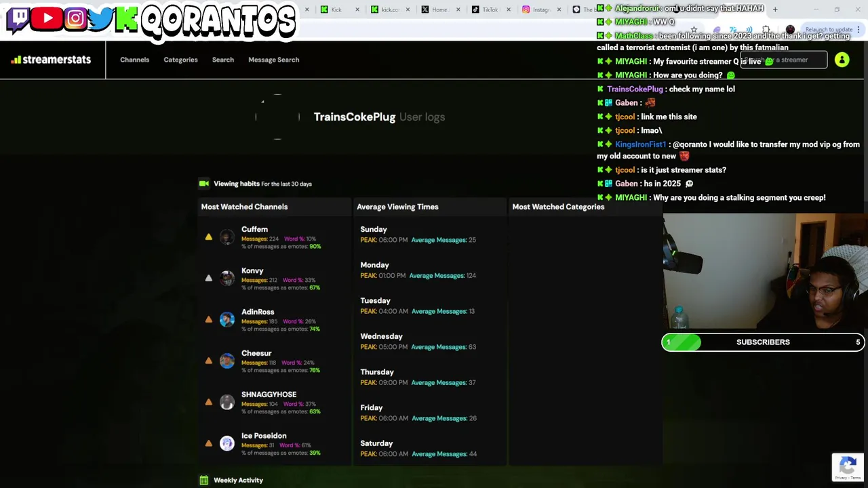Click the Konvy channel avatar
This screenshot has width=868, height=488.
226,278
